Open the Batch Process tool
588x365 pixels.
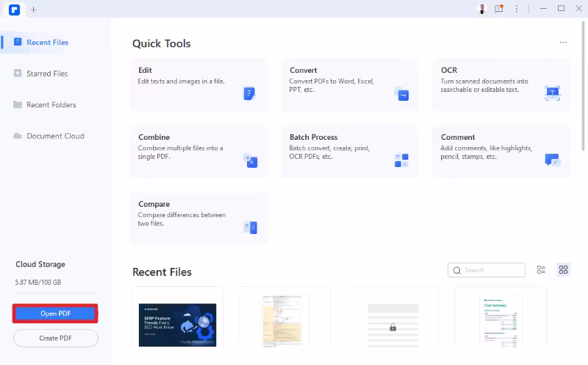[350, 152]
